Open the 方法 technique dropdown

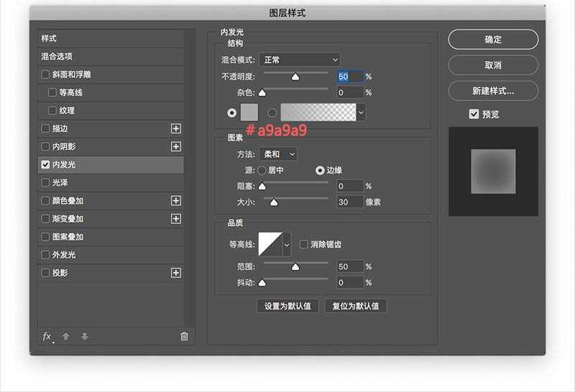click(x=278, y=154)
